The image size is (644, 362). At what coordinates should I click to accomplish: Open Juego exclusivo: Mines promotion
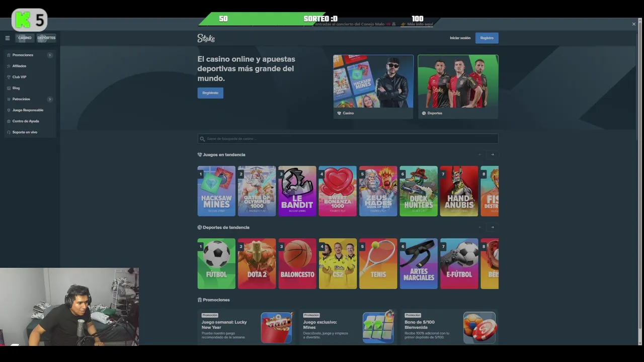click(348, 327)
